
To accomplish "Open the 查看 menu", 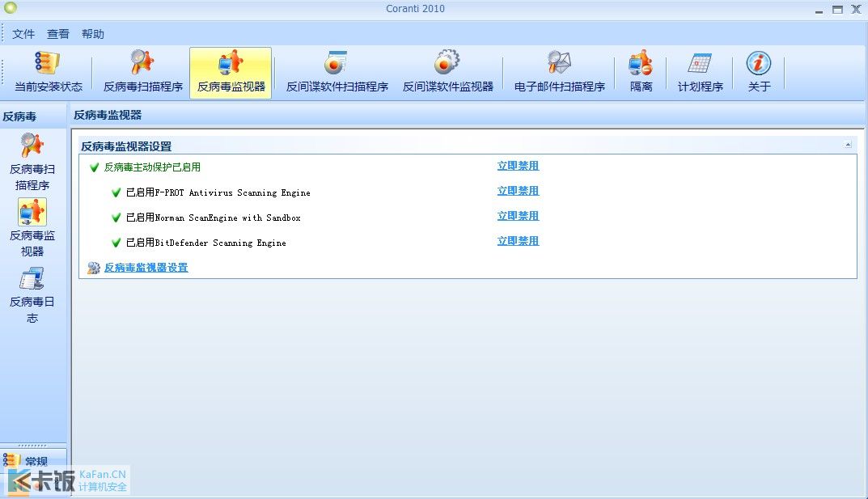I will point(57,34).
